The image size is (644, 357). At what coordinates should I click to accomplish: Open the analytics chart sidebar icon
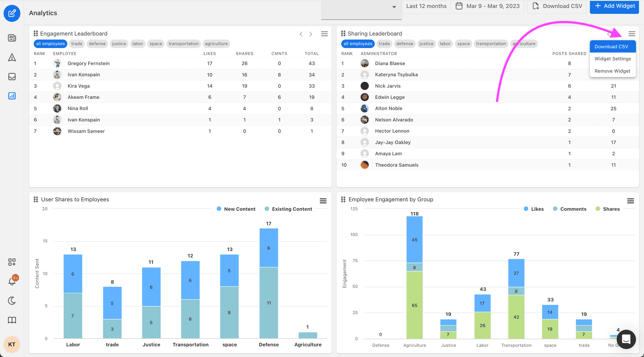[12, 96]
